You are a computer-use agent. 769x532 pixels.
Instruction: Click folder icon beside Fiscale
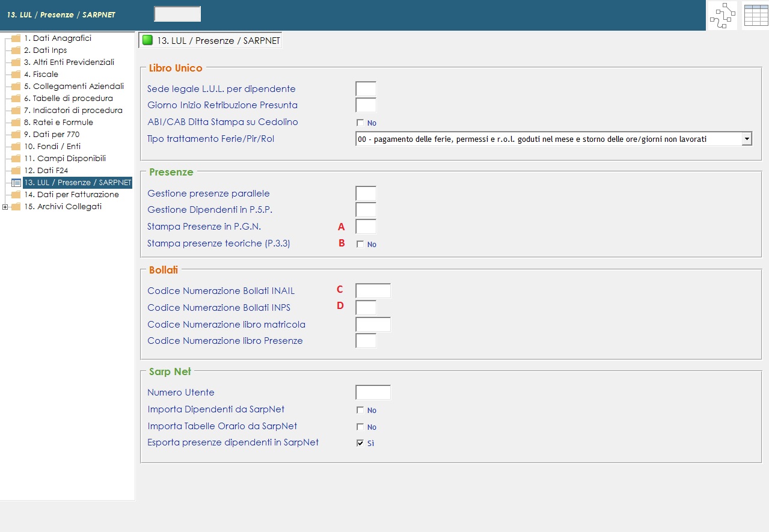(16, 75)
